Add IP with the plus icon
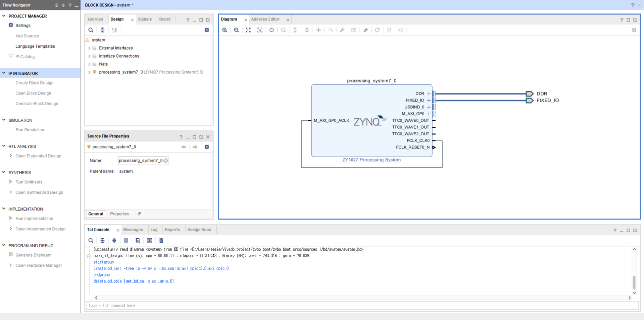The image size is (644, 320). [x=318, y=30]
